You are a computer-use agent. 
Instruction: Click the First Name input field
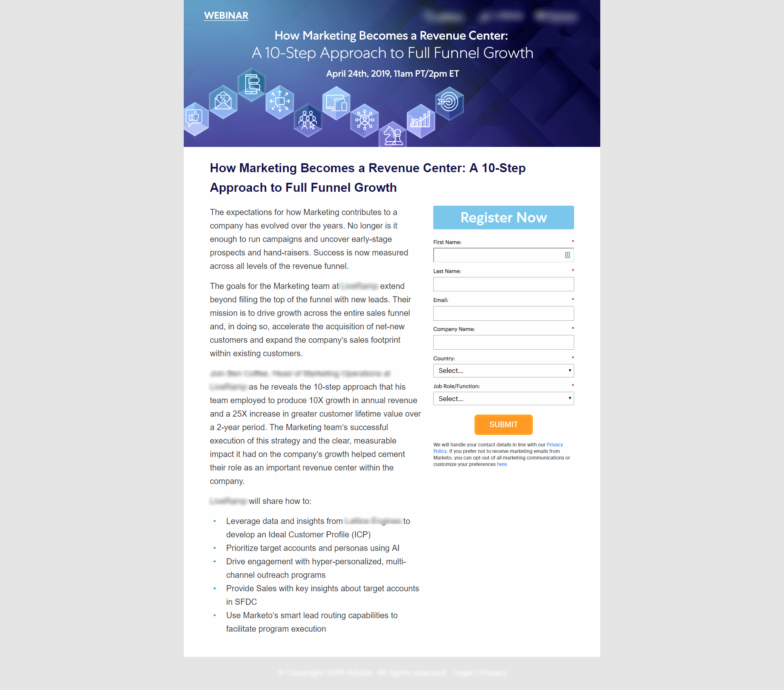[503, 255]
